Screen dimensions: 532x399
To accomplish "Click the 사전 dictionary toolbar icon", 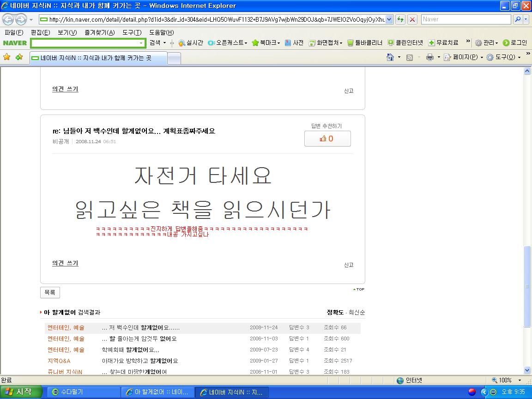I will [x=288, y=43].
